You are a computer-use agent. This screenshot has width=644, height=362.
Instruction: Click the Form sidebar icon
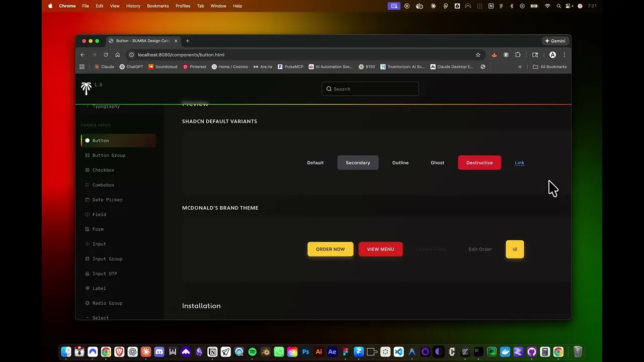point(88,229)
